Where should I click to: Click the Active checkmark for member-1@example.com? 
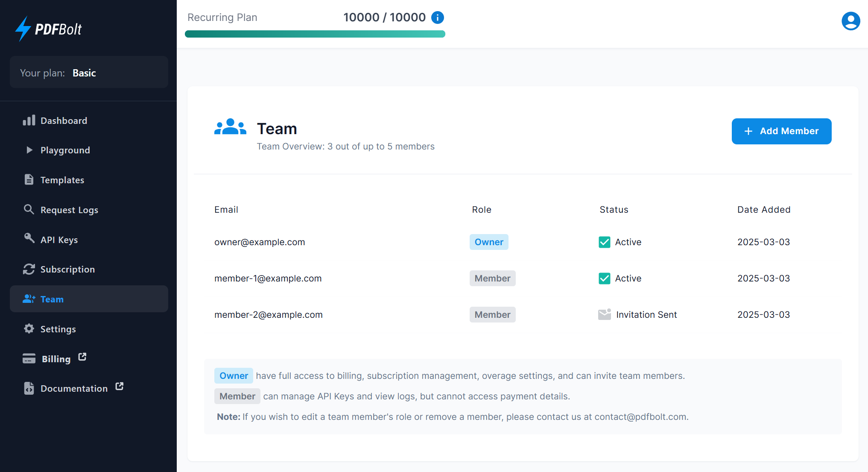[x=604, y=279]
